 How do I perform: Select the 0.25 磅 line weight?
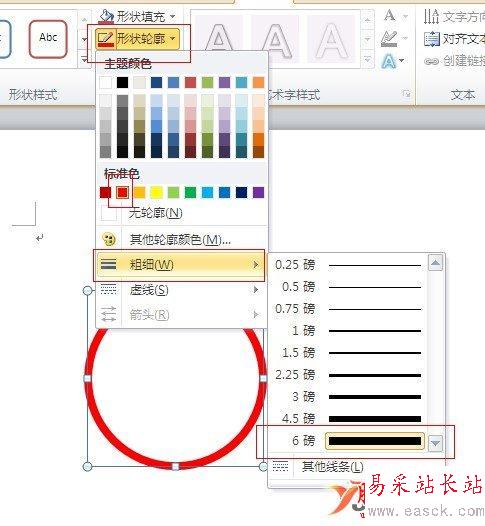(348, 265)
